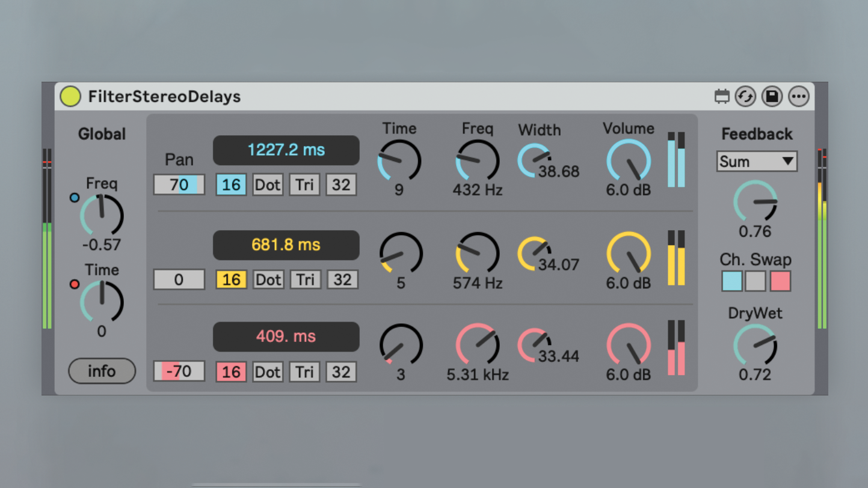Click the blue map indicator beside Global Freq
Image resolution: width=868 pixels, height=488 pixels.
75,198
